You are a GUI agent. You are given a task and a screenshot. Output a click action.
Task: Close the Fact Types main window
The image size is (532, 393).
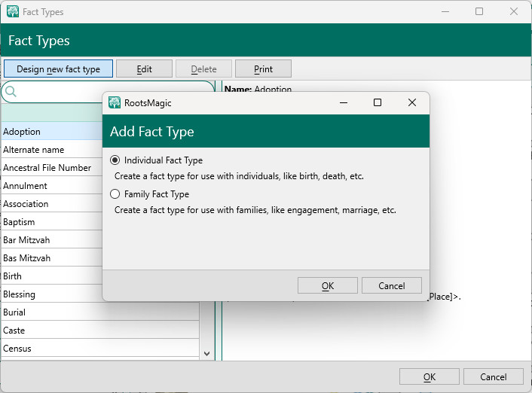click(x=514, y=12)
